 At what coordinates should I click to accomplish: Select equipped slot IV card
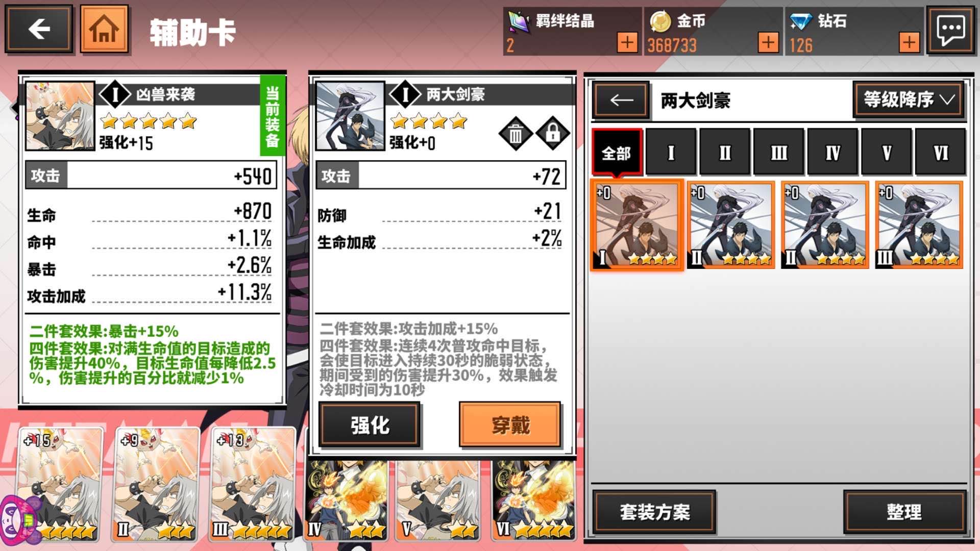click(x=347, y=500)
